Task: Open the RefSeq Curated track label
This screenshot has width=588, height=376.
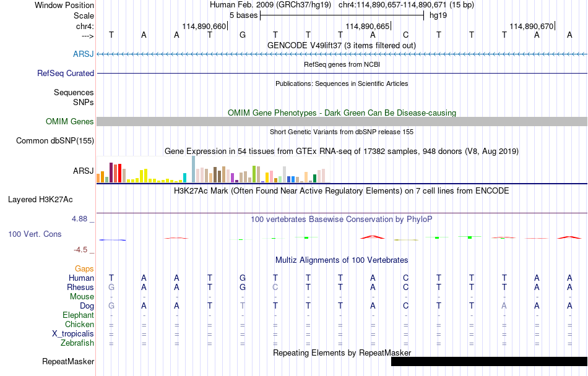Action: pyautogui.click(x=65, y=73)
